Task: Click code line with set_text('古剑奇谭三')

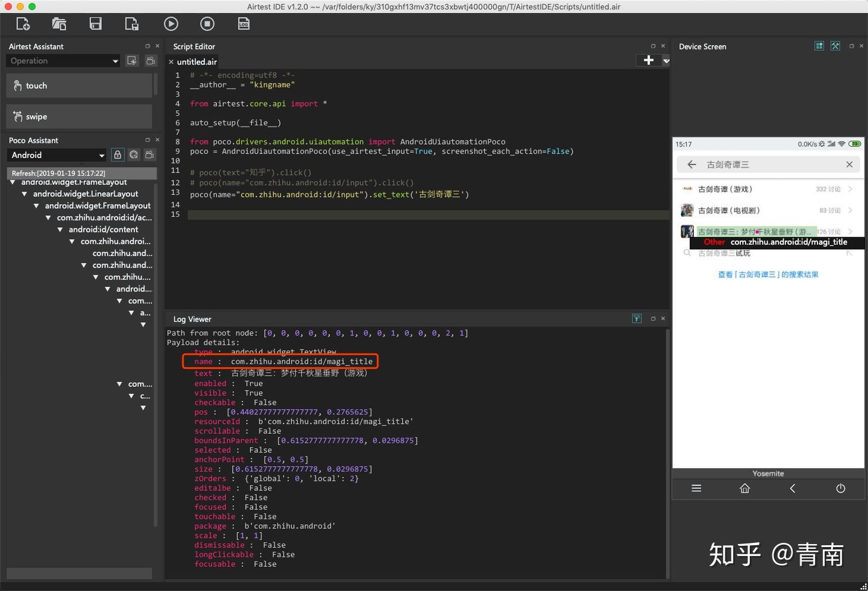Action: pyautogui.click(x=329, y=194)
